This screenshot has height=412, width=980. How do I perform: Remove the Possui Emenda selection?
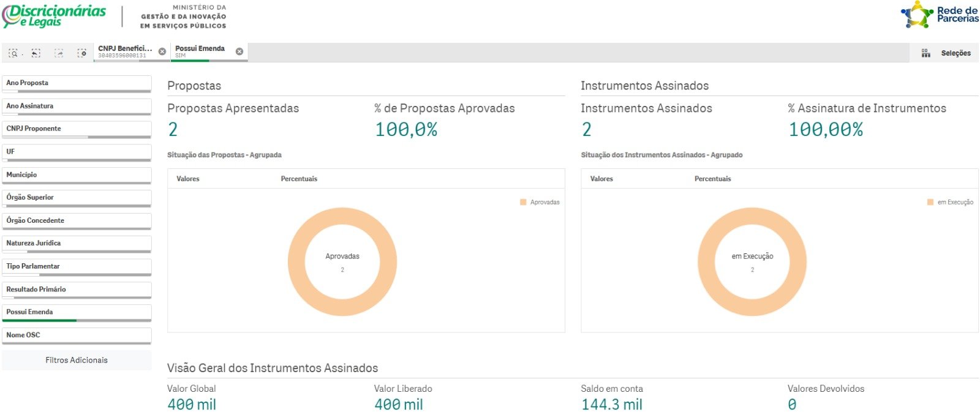click(x=239, y=51)
